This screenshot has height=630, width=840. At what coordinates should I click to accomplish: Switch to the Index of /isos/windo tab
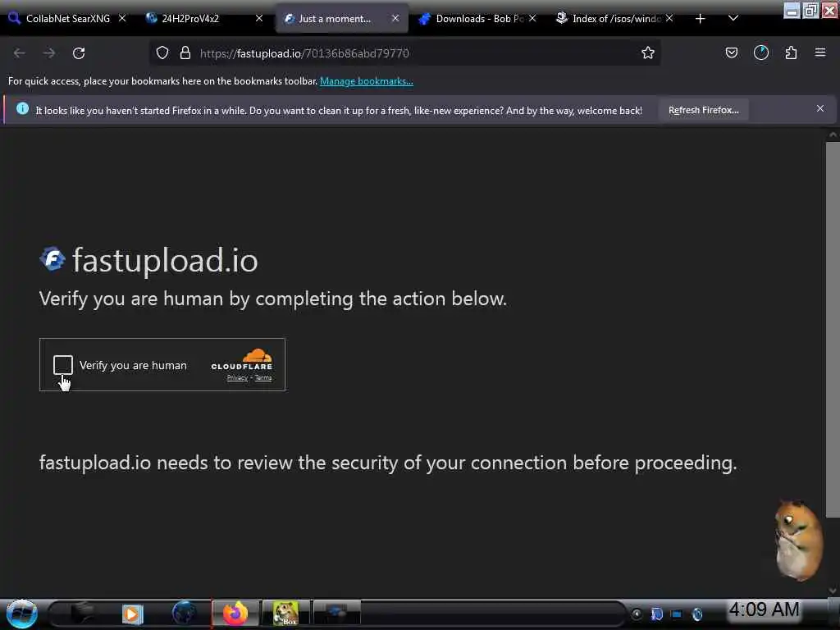[615, 19]
